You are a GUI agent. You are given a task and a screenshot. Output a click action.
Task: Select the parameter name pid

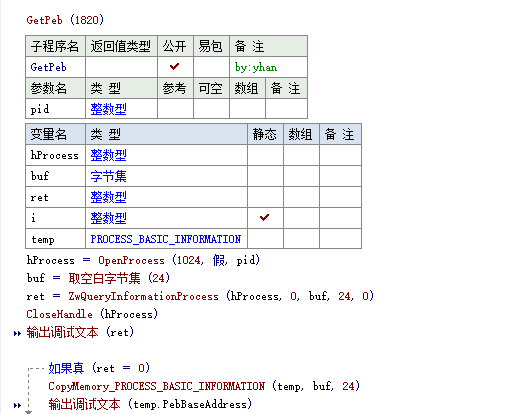(x=40, y=109)
